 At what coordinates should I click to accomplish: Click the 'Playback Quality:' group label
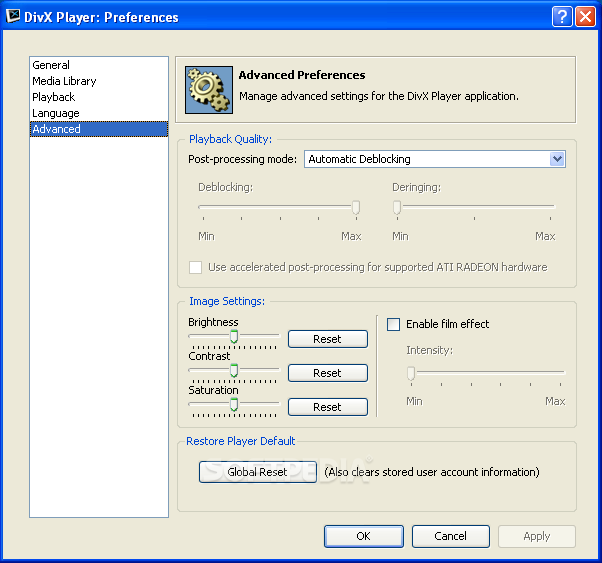[230, 139]
